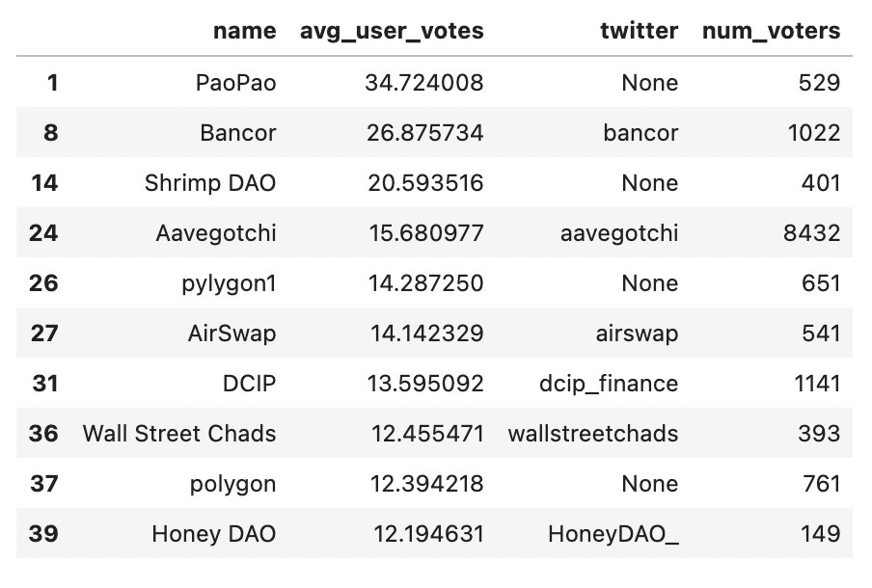
Task: Select the PaoPao name cell
Action: tap(235, 83)
